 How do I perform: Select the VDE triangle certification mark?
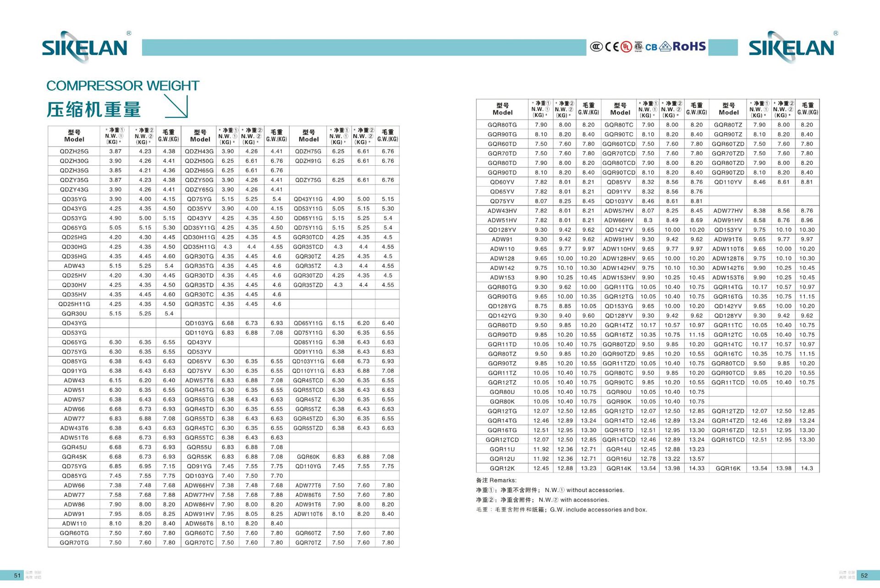665,47
